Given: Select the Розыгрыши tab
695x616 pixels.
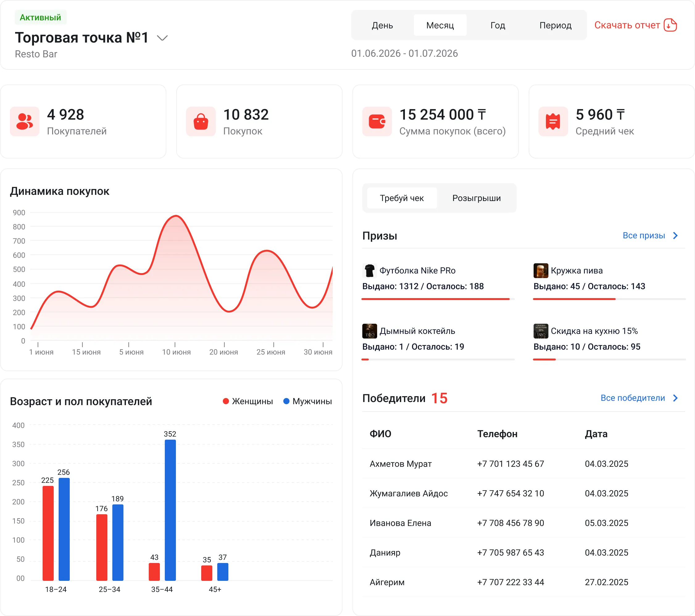Looking at the screenshot, I should pyautogui.click(x=477, y=198).
